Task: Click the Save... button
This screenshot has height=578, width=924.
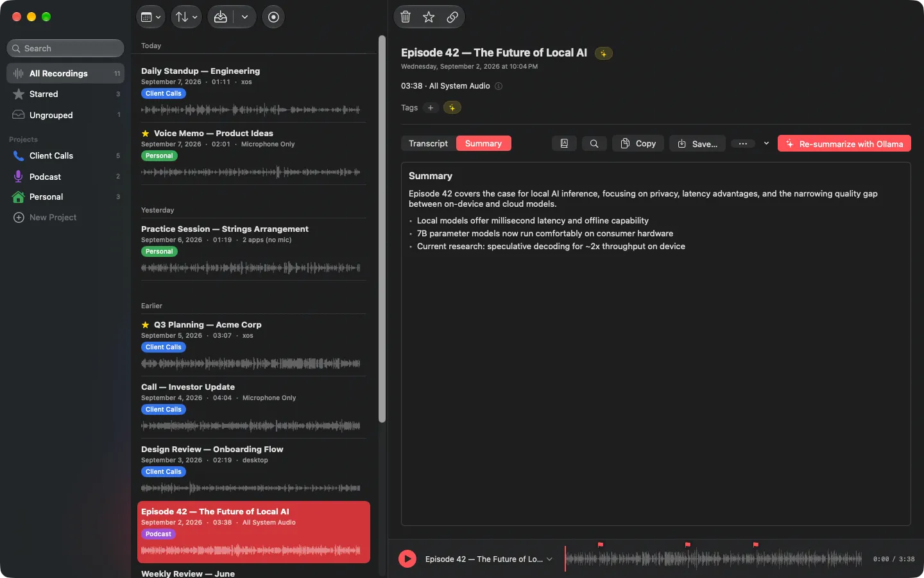Action: [x=697, y=144]
